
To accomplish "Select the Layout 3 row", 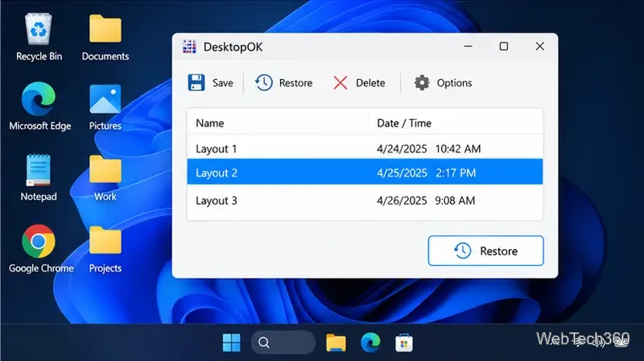I will click(365, 200).
